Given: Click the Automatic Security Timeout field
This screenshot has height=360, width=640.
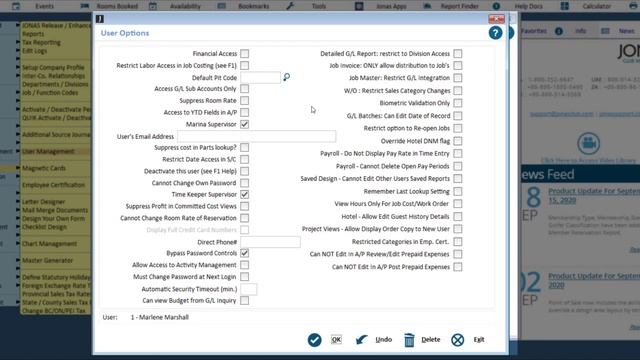Looking at the screenshot, I should (x=249, y=289).
